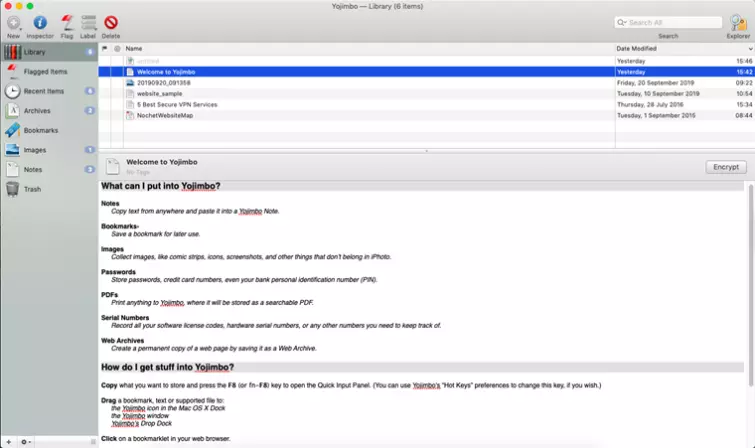Click the Encrypt button
The height and width of the screenshot is (448, 755).
(725, 167)
